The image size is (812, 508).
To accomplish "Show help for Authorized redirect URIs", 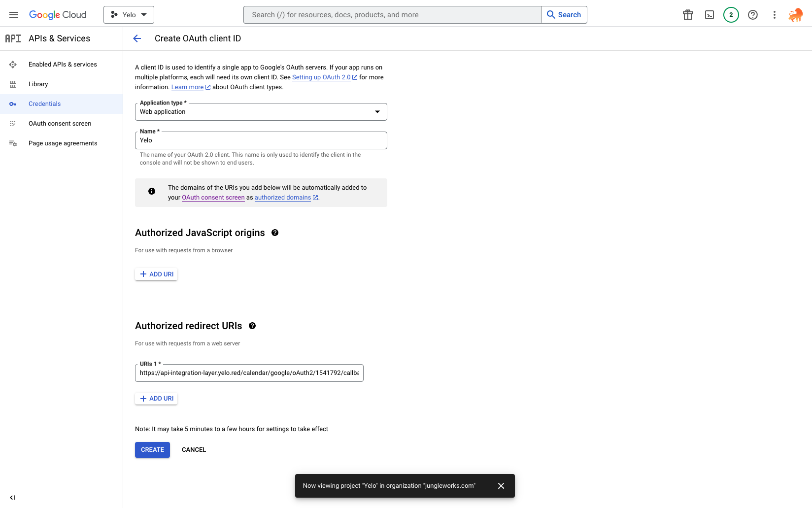I will 252,326.
